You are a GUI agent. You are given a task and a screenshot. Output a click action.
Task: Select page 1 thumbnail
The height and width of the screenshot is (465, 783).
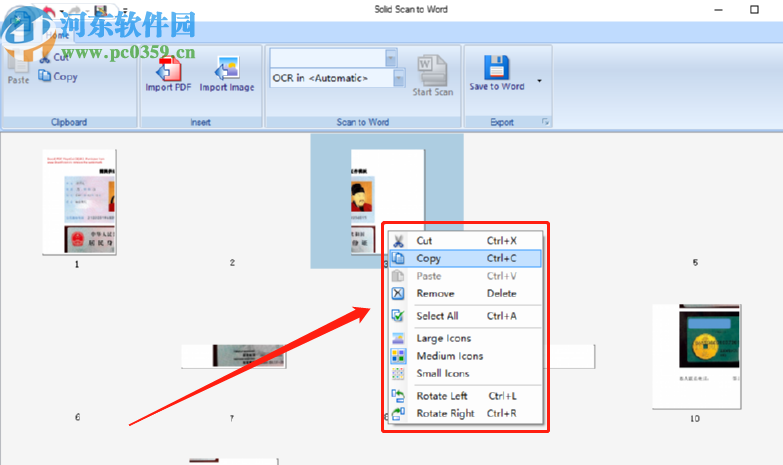79,202
